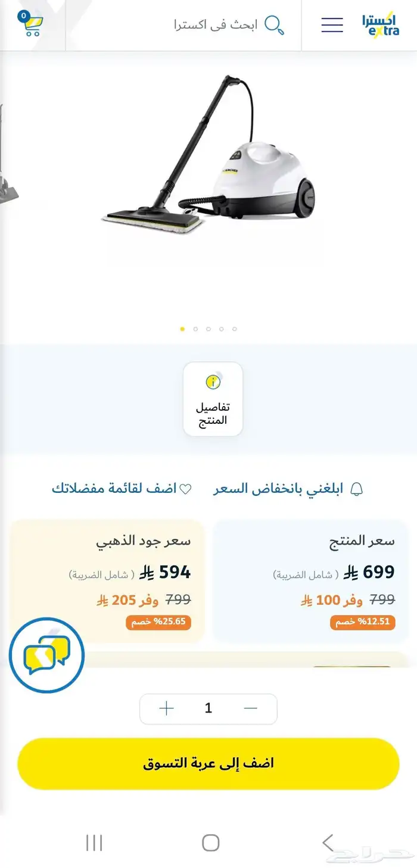417x868 pixels.
Task: Tap the product image thumbnail
Action: pyautogui.click(x=208, y=179)
